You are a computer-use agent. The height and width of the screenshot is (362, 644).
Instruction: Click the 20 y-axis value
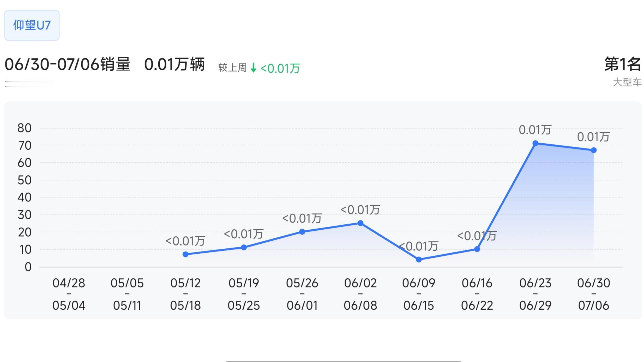click(25, 232)
